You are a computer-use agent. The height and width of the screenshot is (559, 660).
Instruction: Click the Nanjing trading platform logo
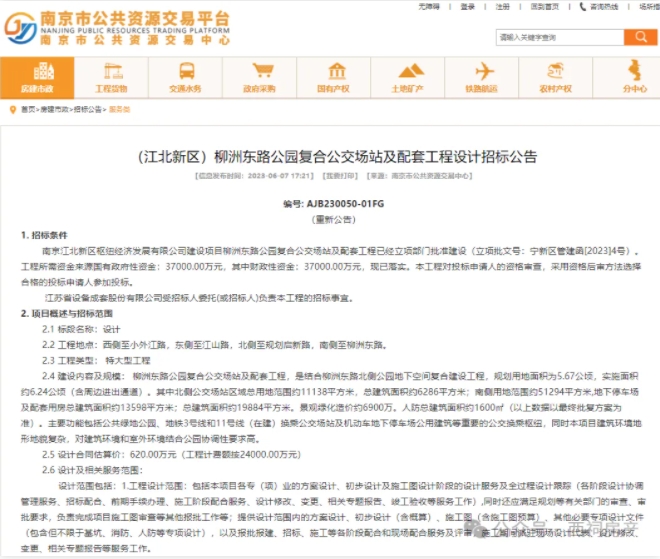point(117,29)
